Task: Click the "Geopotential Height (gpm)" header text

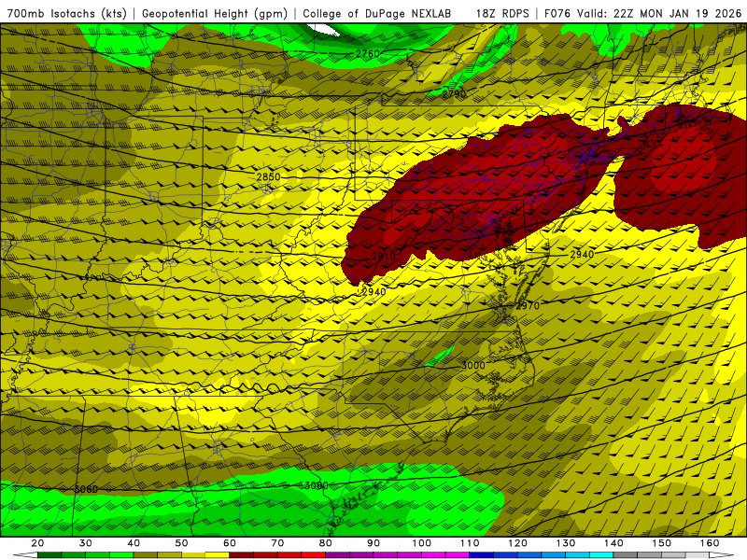Action: (215, 13)
